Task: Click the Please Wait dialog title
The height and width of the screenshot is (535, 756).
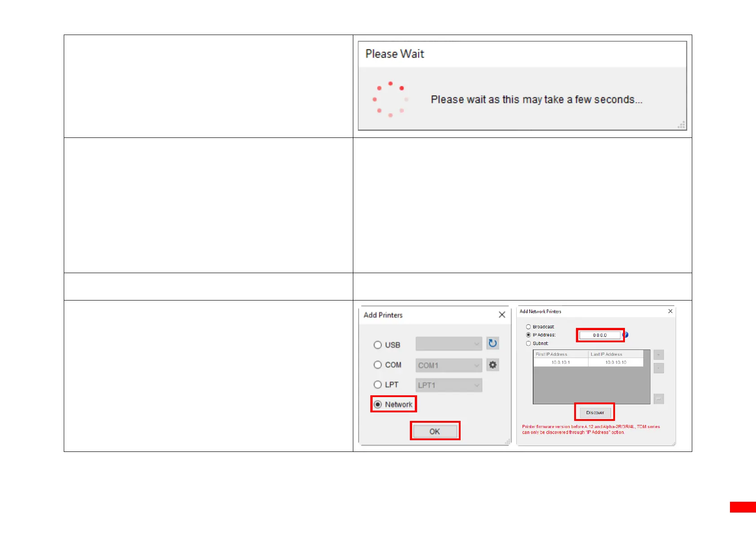Action: tap(395, 54)
